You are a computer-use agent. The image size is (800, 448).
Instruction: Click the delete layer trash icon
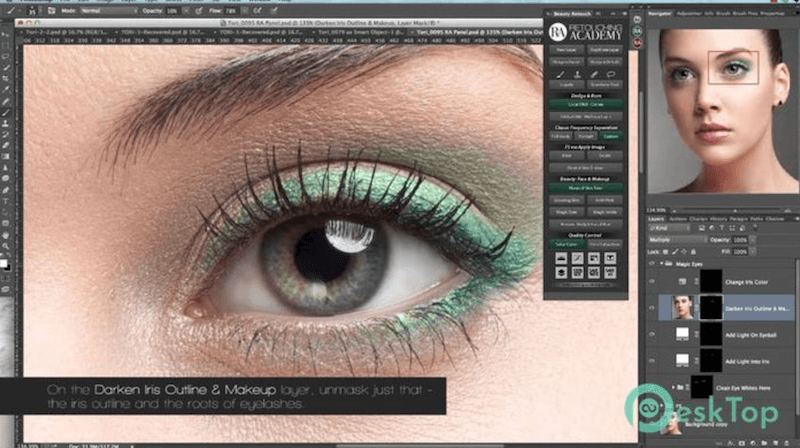pyautogui.click(x=787, y=443)
